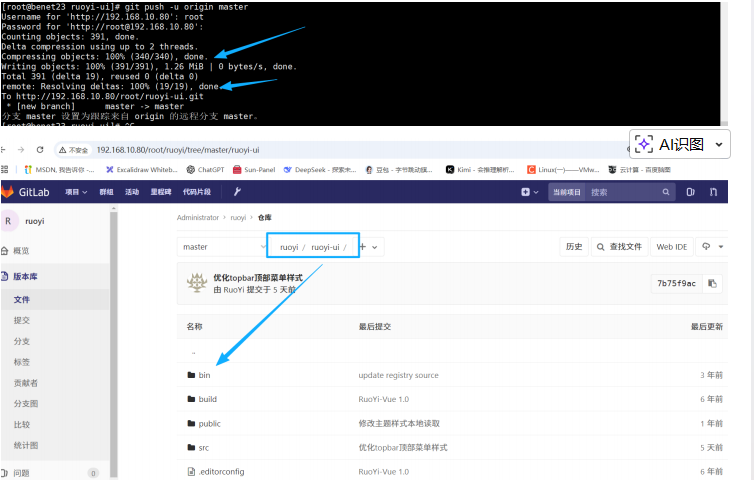Open the .editorconfig file
Viewport: 754px width, 480px height.
point(221,472)
